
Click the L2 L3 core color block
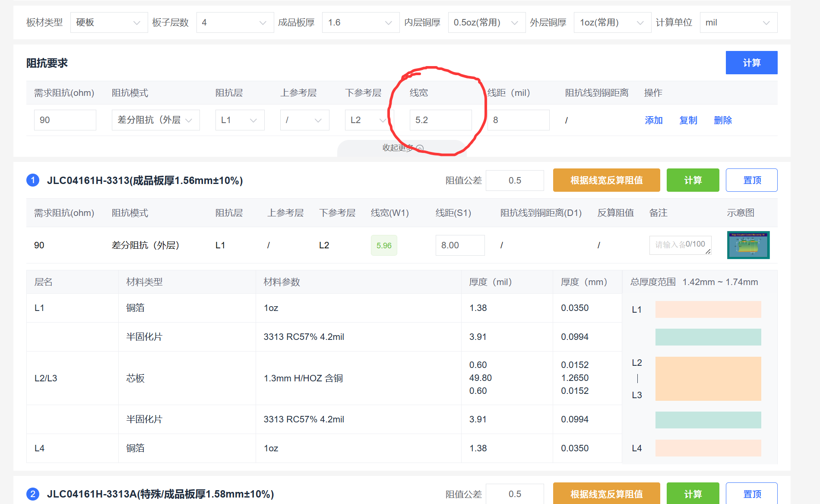(x=708, y=379)
